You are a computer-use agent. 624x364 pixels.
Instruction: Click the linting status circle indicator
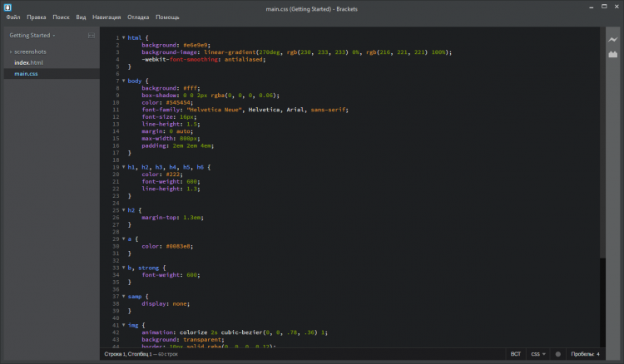point(557,354)
